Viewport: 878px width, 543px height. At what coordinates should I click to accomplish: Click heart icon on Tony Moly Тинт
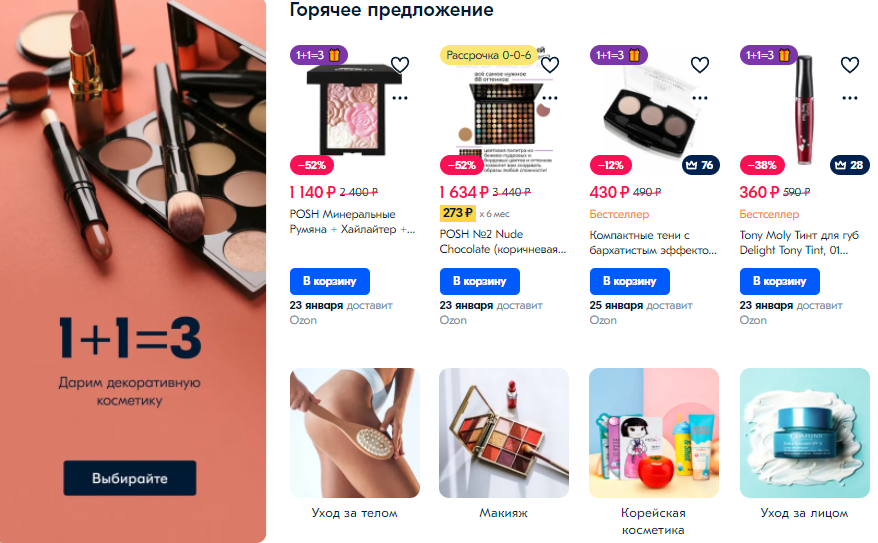coord(850,65)
